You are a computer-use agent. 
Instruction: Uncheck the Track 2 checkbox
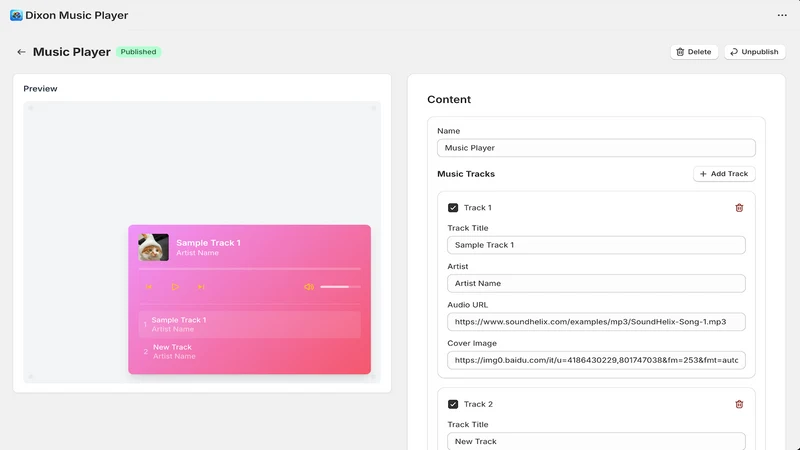453,404
